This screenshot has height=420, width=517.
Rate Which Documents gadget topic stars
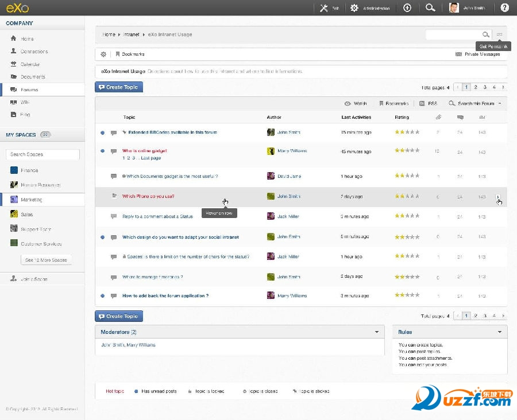[407, 176]
